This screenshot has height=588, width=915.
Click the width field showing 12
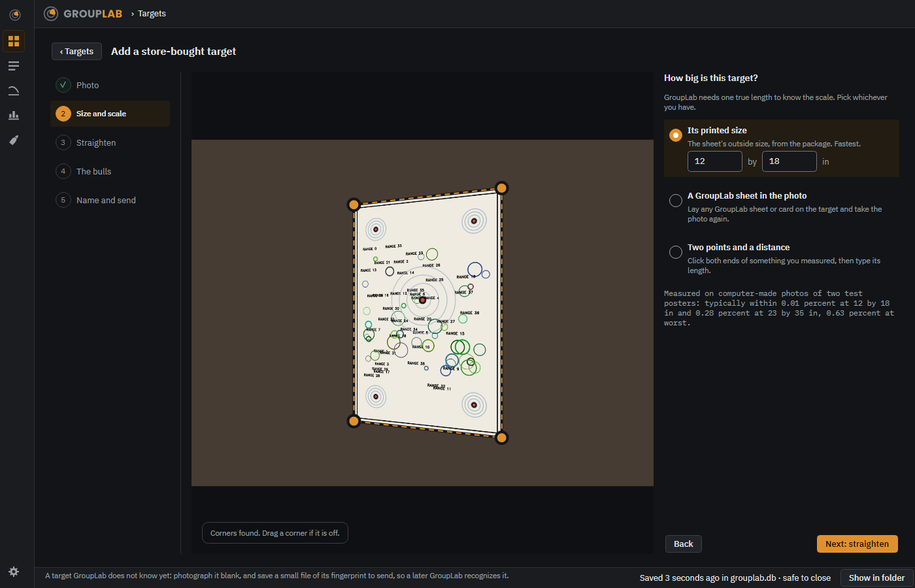click(714, 161)
